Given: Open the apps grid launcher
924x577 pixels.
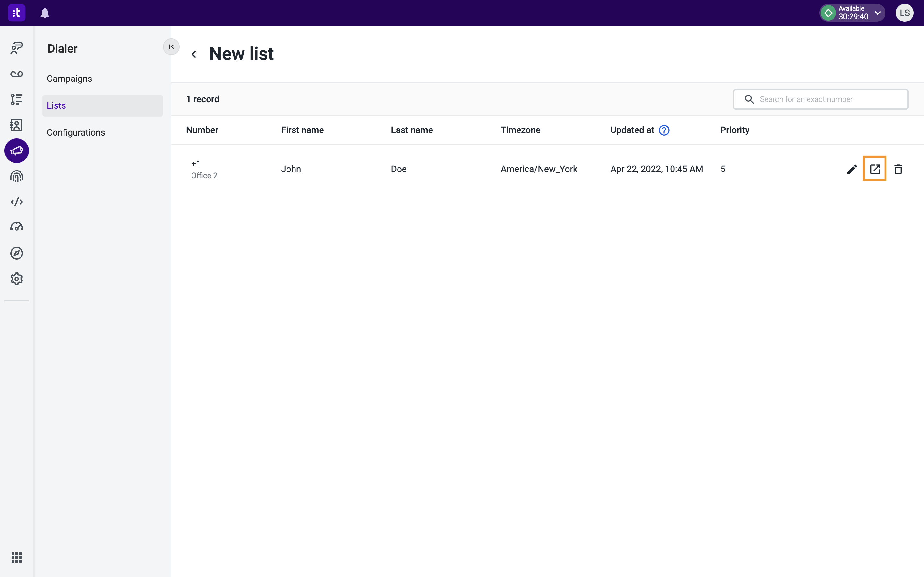Looking at the screenshot, I should point(16,557).
